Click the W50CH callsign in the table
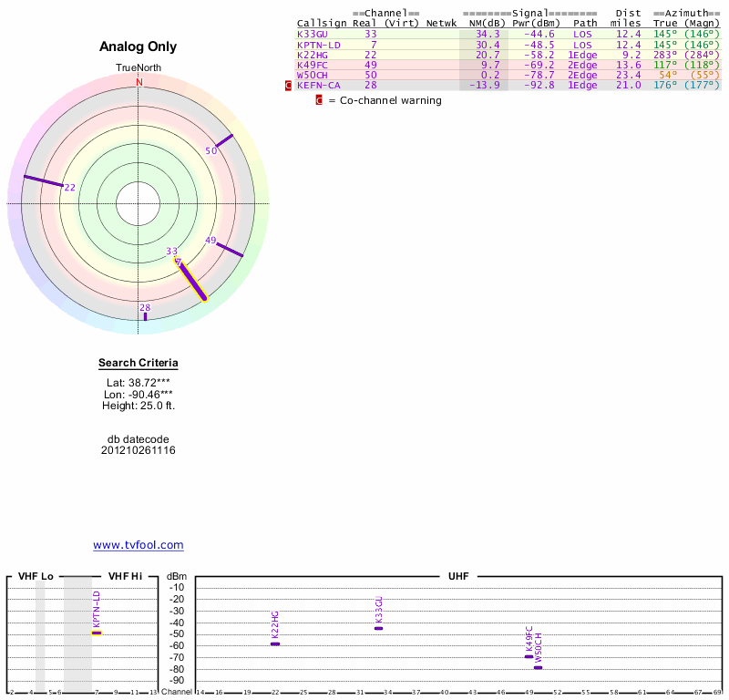The image size is (729, 700). click(312, 76)
